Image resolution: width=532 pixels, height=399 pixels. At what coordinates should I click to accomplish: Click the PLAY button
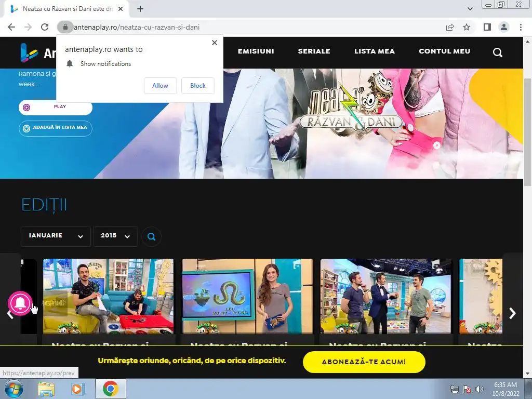(55, 107)
